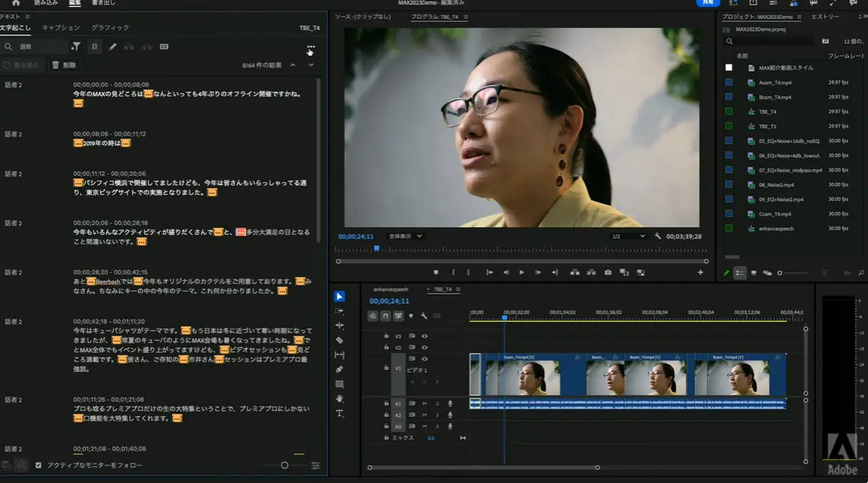The height and width of the screenshot is (483, 868).
Task: Solo audio track A2
Action: (437, 415)
